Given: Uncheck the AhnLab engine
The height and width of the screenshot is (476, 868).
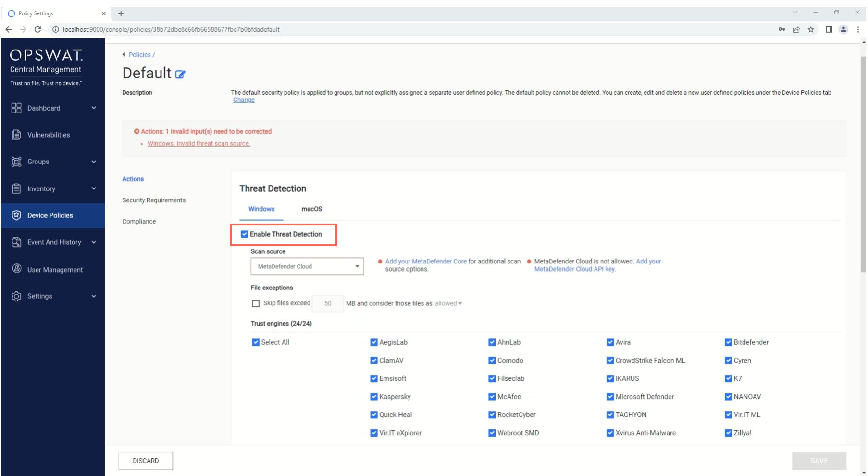Looking at the screenshot, I should point(492,342).
